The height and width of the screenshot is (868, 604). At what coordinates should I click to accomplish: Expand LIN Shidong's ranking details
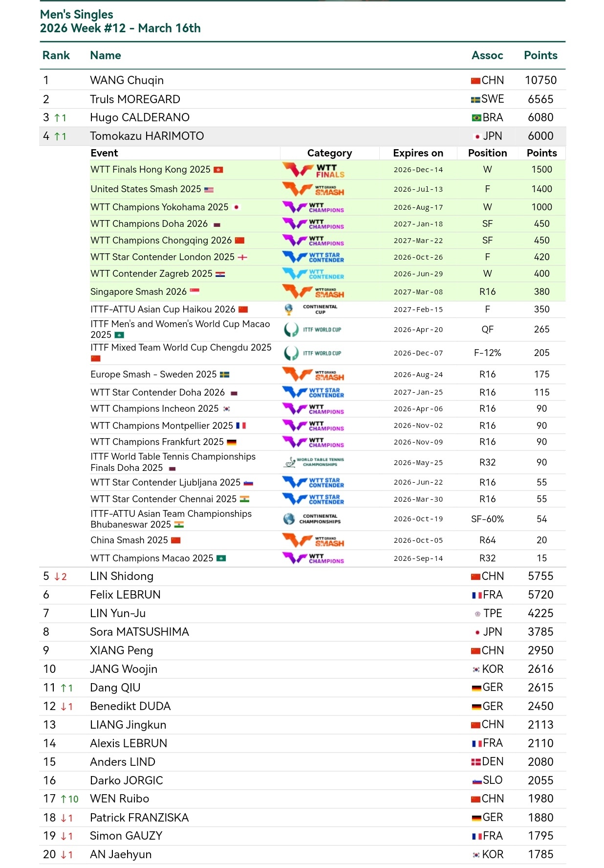pyautogui.click(x=302, y=577)
